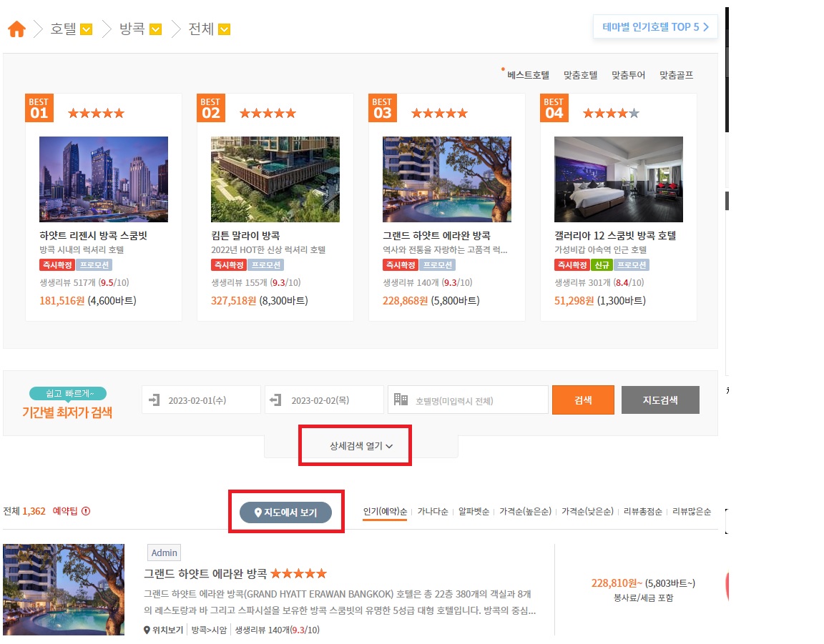Click the 갤러리아 12 스쿰빗 방콕 호텔 title

pos(615,235)
